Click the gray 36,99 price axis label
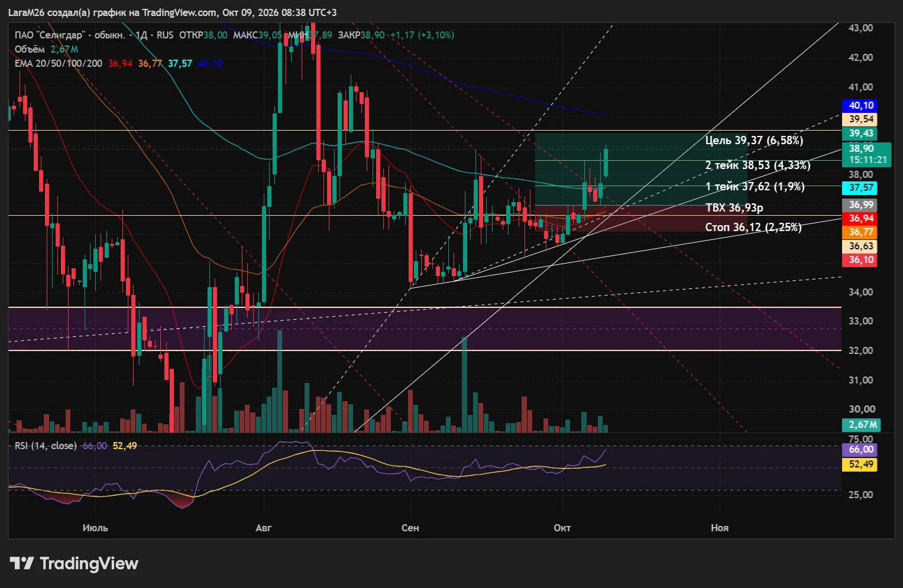 coord(860,205)
